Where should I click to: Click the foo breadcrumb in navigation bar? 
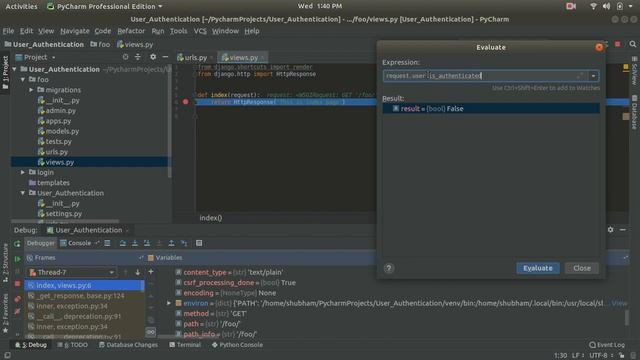pos(100,44)
